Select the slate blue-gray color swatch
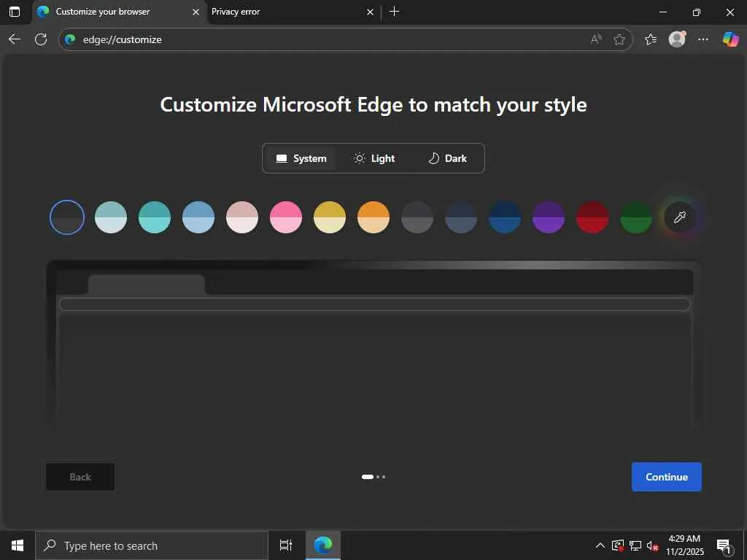The width and height of the screenshot is (747, 560). coord(461,217)
